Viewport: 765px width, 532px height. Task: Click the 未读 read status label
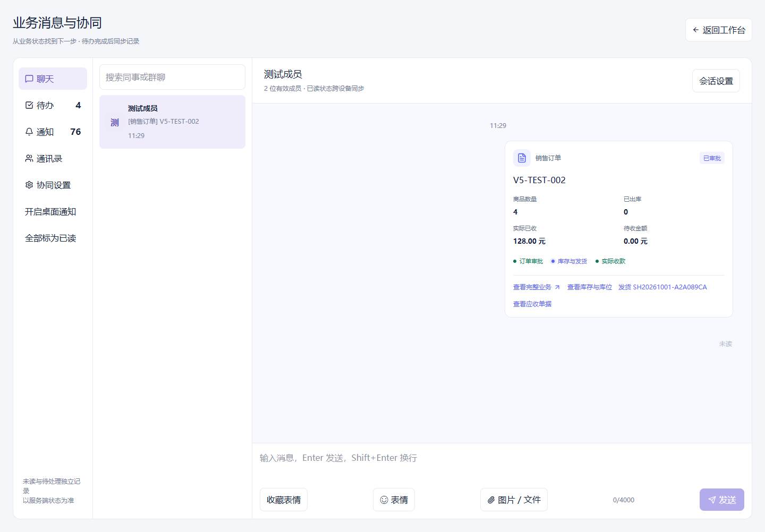point(726,344)
